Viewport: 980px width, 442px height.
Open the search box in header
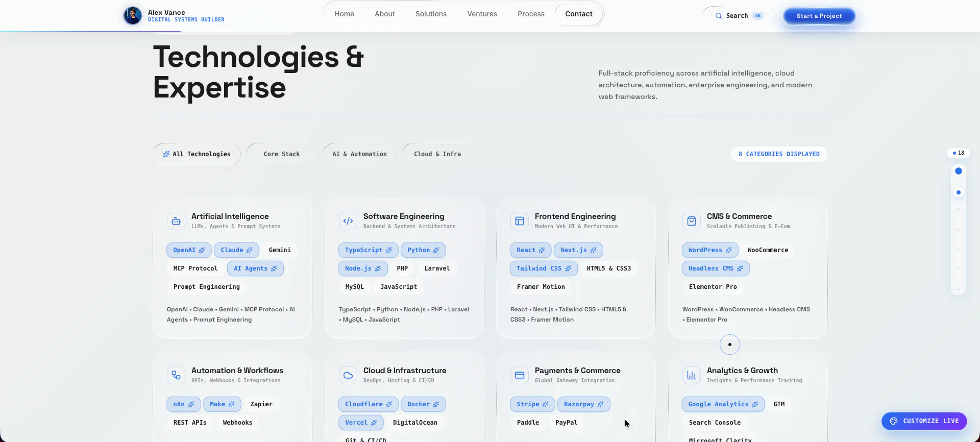(739, 16)
